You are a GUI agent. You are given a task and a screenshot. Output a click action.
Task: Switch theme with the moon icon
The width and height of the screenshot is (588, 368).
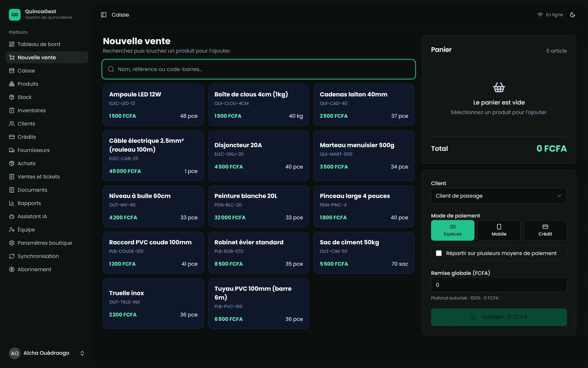click(572, 15)
